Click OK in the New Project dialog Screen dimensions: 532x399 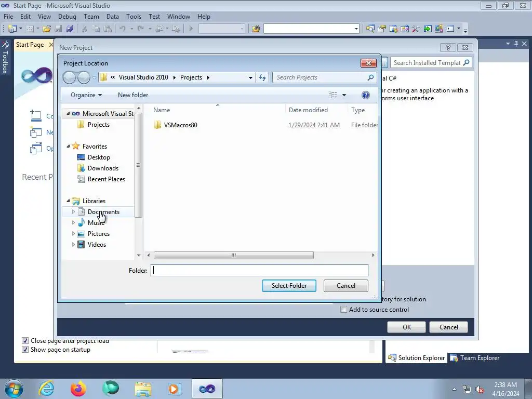406,327
